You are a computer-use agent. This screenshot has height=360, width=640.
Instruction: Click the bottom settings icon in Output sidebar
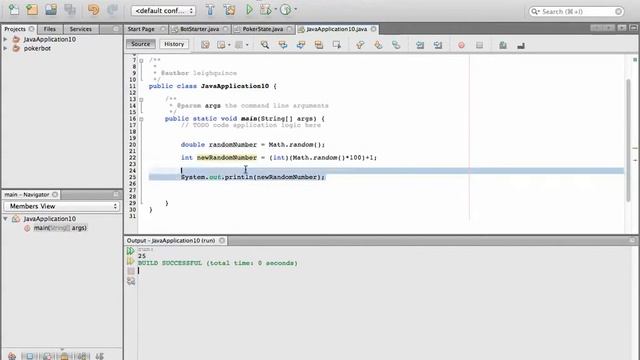131,281
